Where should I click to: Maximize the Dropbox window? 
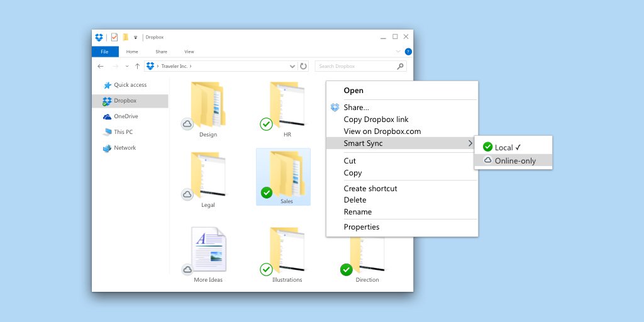(395, 37)
